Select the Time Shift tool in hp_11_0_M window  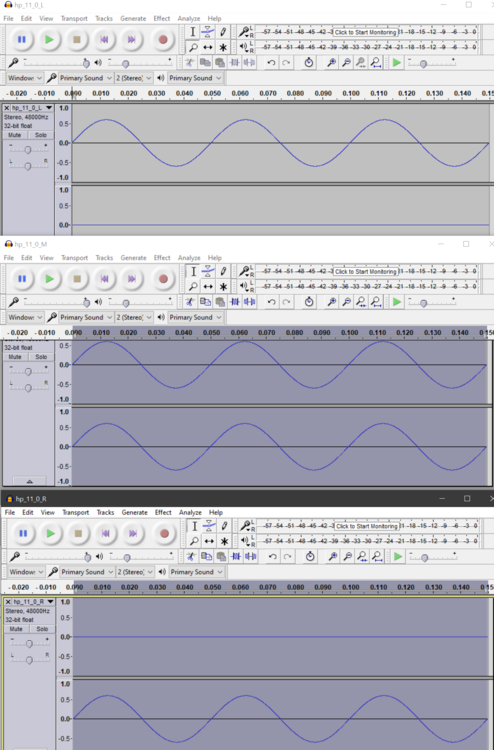click(x=208, y=287)
